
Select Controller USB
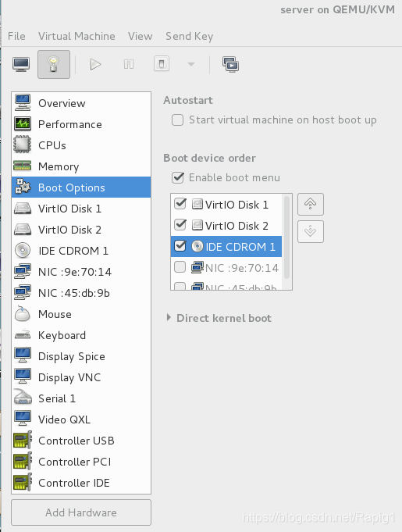(x=81, y=441)
